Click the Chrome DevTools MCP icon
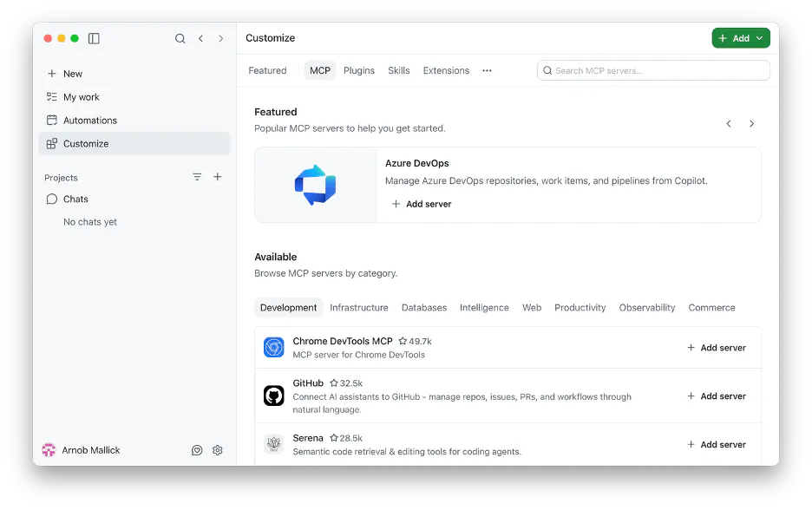This screenshot has width=812, height=510. coord(273,348)
